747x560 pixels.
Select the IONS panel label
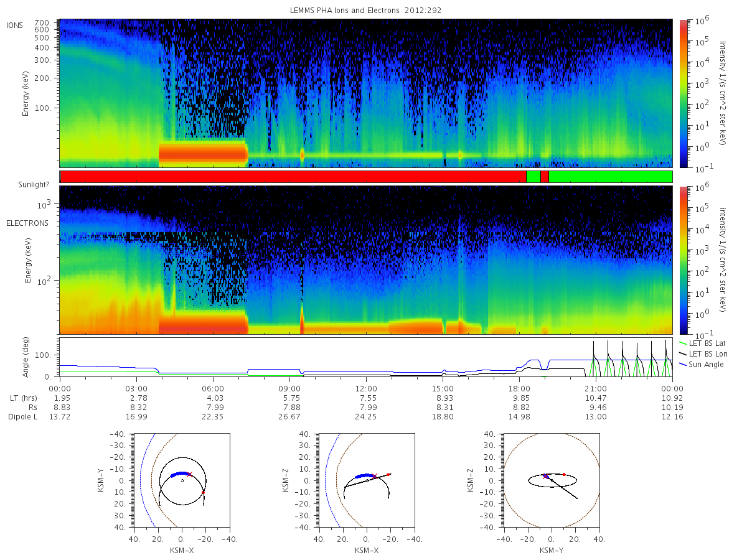[15, 25]
